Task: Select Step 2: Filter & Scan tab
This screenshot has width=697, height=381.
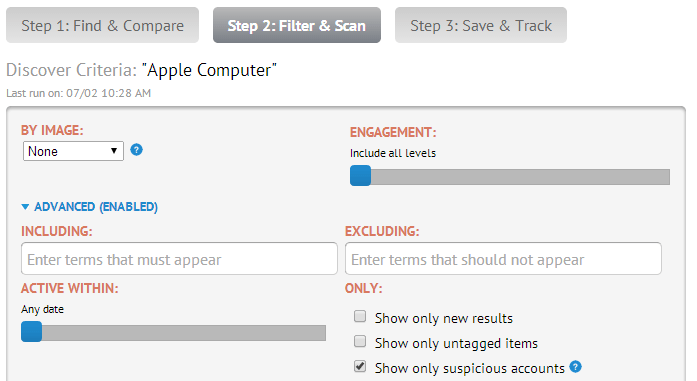Action: tap(296, 25)
